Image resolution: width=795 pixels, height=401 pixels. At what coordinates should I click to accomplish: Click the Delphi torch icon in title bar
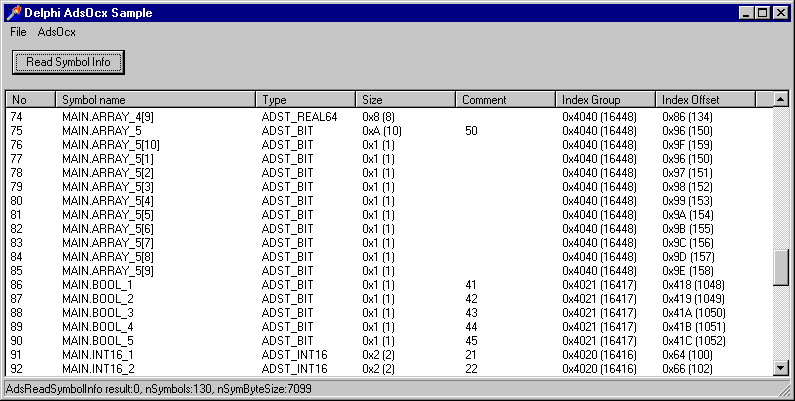point(14,13)
